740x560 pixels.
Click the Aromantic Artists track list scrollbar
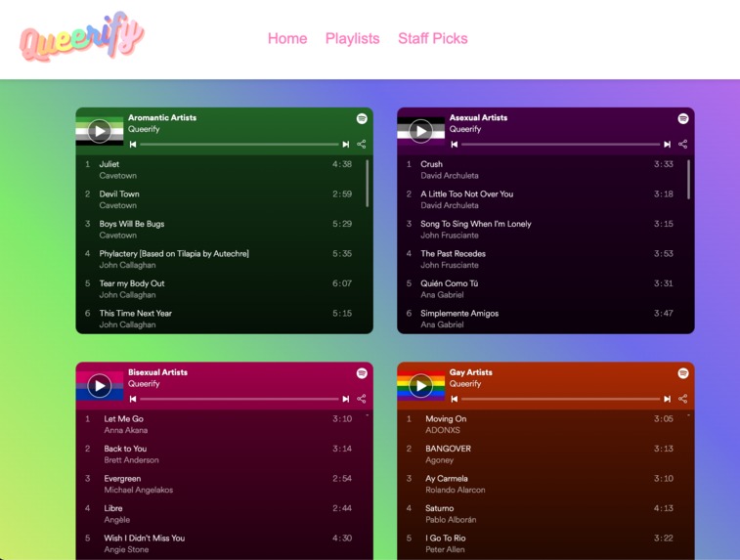click(x=368, y=183)
